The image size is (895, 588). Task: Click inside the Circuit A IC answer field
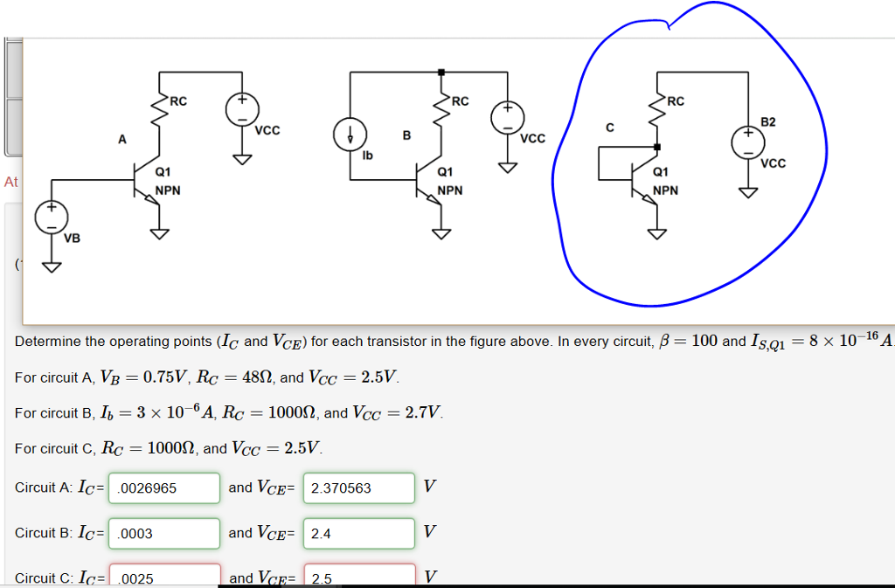163,488
